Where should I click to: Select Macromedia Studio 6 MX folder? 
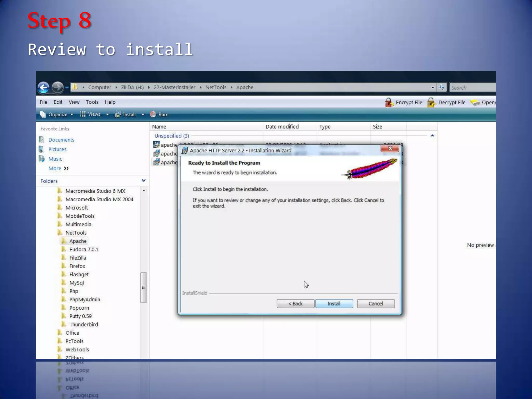95,191
